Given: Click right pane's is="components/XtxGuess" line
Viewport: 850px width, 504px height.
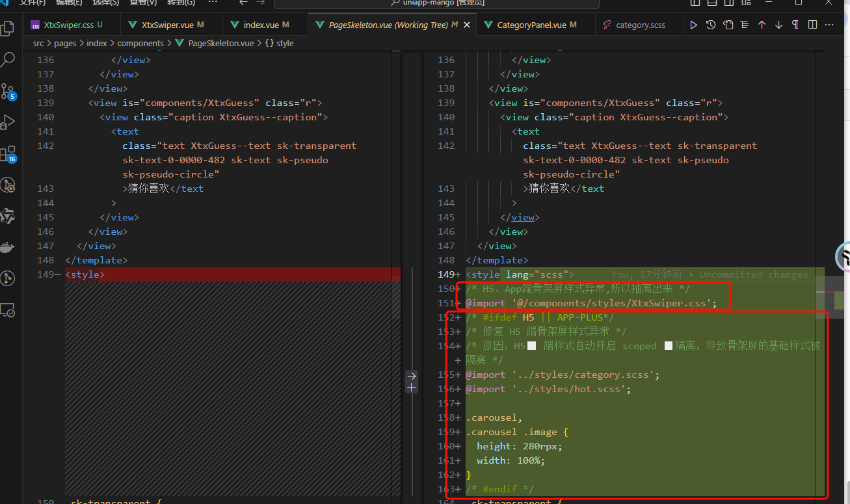Looking at the screenshot, I should click(605, 103).
